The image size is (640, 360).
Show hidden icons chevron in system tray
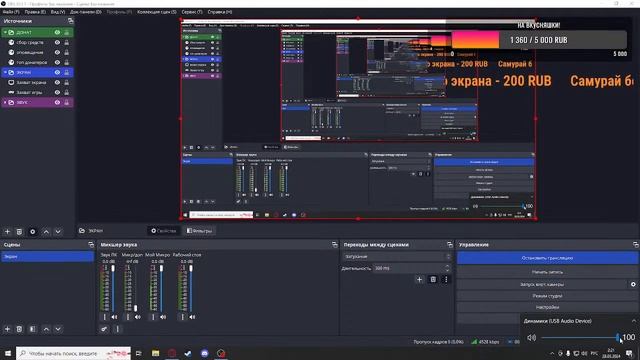click(552, 353)
